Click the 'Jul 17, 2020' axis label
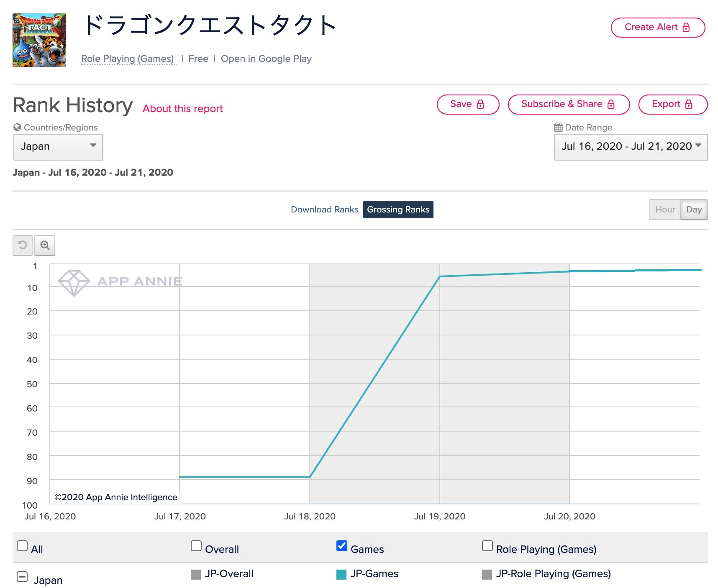Viewport: 718px width, 588px height. [180, 516]
